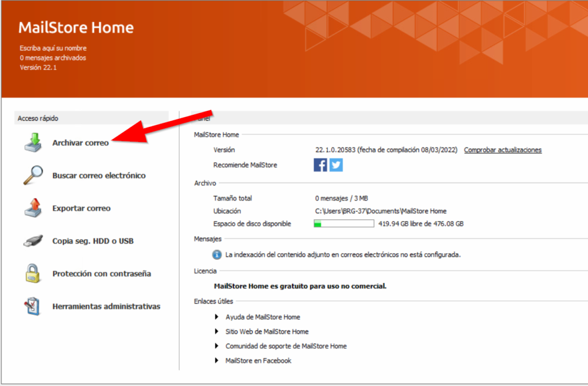Viewport: 588px width, 386px height.
Task: Visit Sitio Web de MailStore Home
Action: coord(267,331)
